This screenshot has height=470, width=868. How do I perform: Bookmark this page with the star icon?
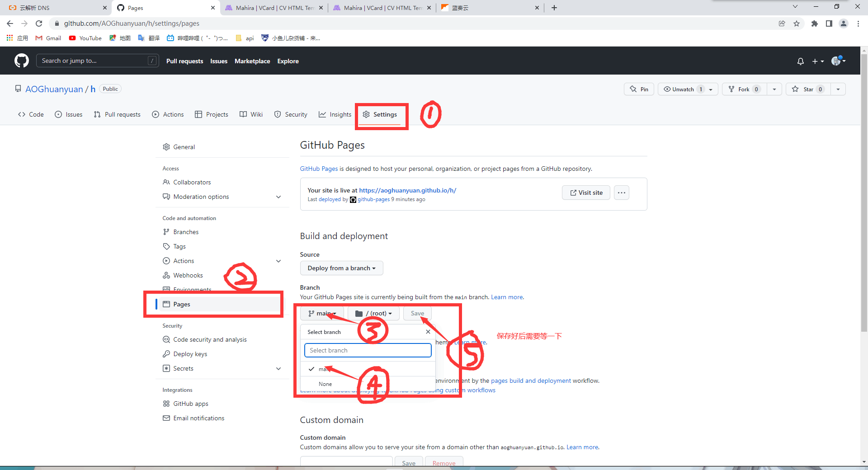(797, 23)
